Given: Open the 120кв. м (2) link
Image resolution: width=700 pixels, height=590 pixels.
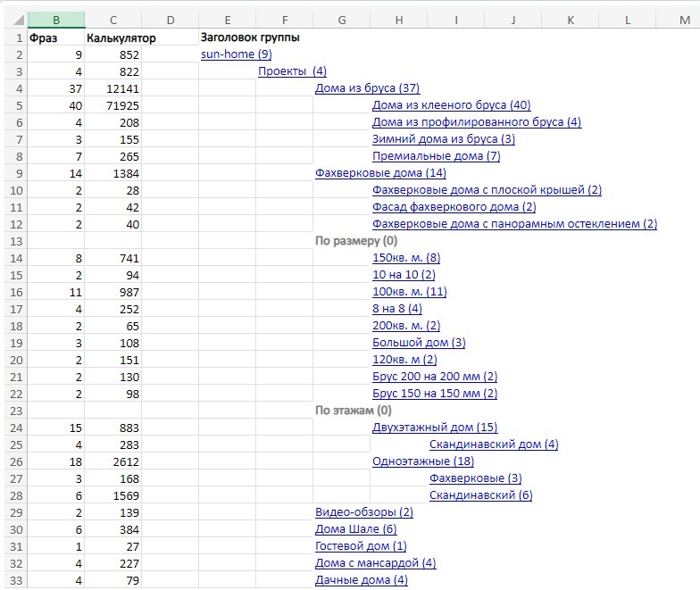Looking at the screenshot, I should point(404,360).
